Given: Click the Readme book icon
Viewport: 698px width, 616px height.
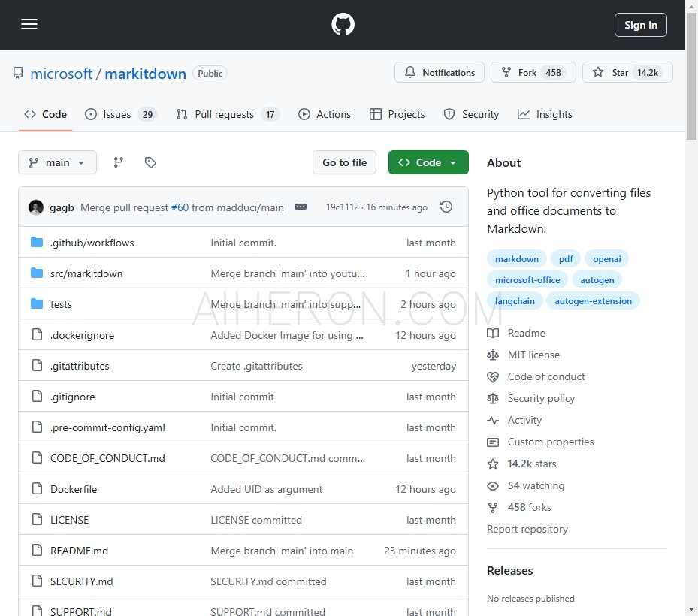Looking at the screenshot, I should click(493, 333).
